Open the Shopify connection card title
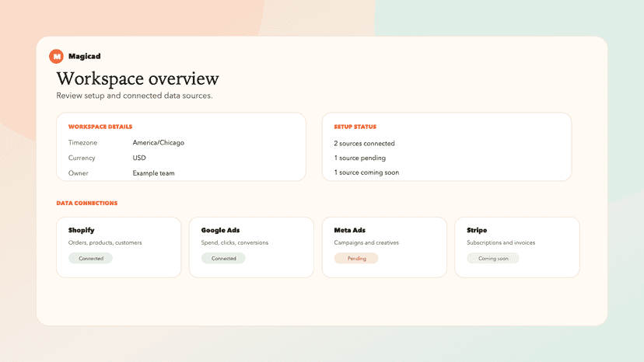This screenshot has width=644, height=362. [81, 230]
